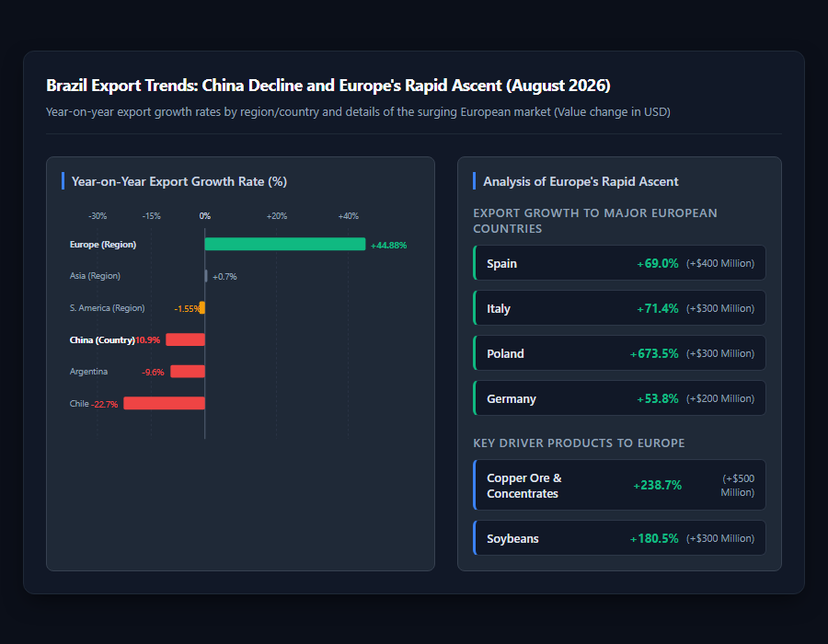Click the "+53.8%" Germany growth figure
The image size is (828, 644).
(x=658, y=399)
